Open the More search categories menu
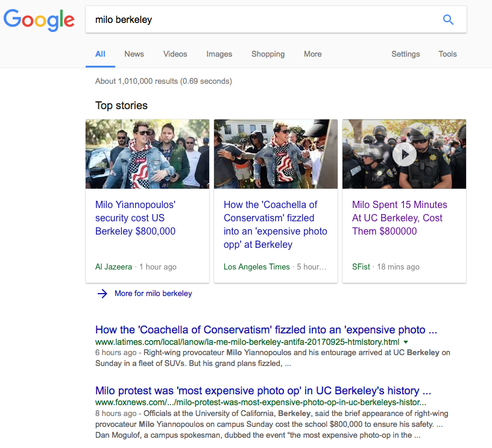 click(x=312, y=54)
